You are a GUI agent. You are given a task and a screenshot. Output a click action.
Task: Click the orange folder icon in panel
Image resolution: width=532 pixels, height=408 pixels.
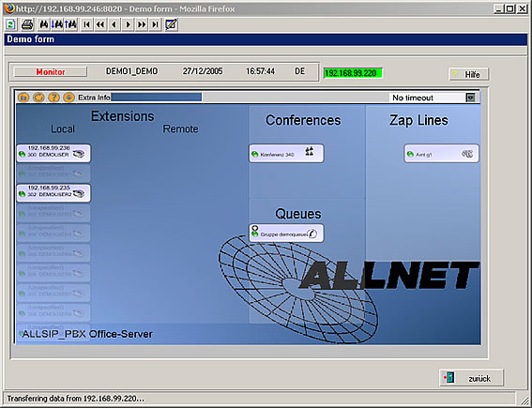click(x=23, y=98)
